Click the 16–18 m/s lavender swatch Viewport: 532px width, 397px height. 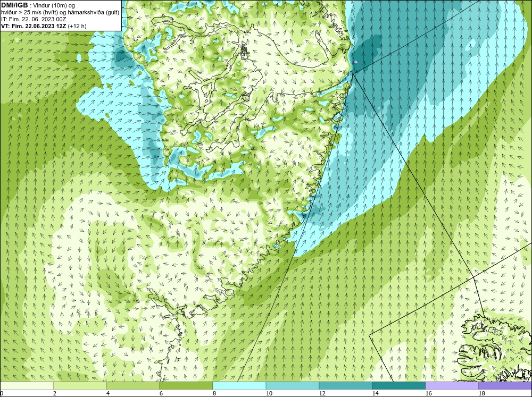point(452,385)
